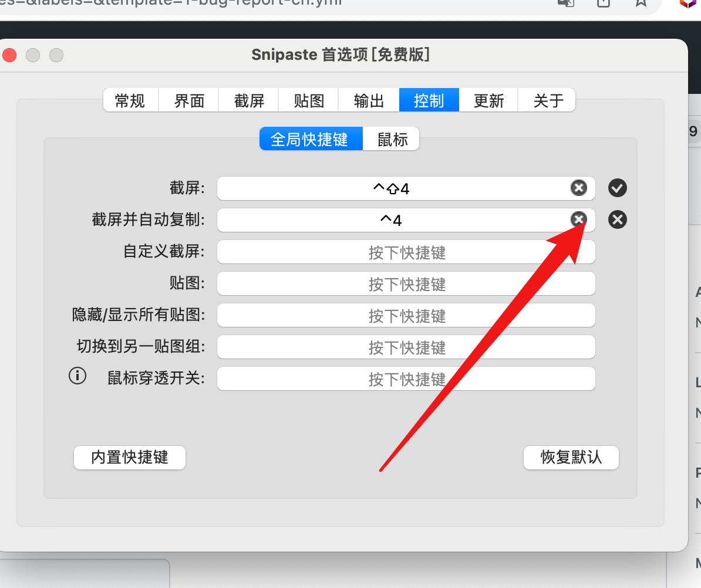
Task: Click the bookmark star in the browser toolbar
Action: coord(641,4)
